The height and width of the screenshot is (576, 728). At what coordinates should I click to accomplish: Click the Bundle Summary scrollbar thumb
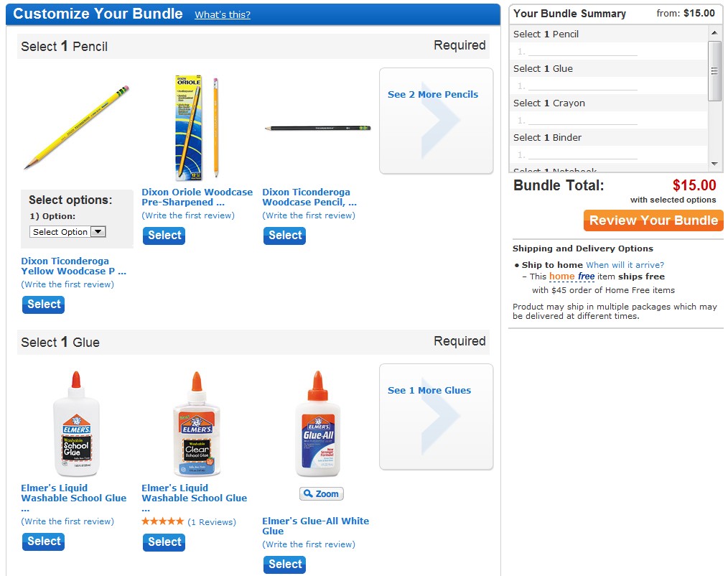(x=714, y=70)
